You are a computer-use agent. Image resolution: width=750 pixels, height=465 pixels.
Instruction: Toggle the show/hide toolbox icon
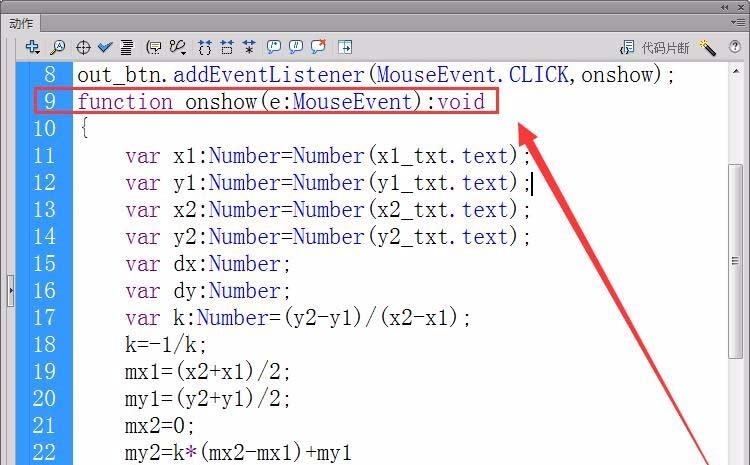[x=345, y=47]
